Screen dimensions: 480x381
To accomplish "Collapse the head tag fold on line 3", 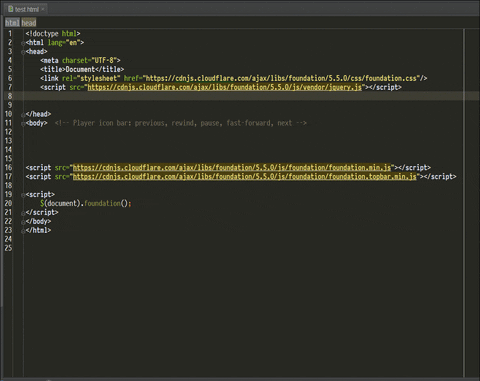I will [x=23, y=52].
